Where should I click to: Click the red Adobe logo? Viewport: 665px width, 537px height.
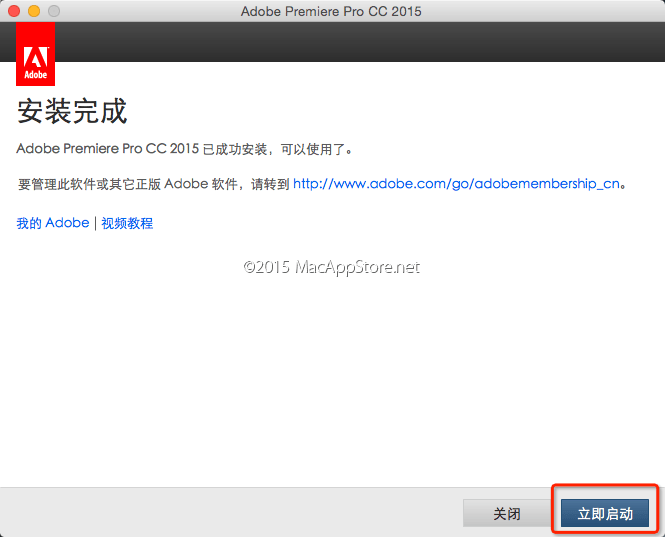(x=36, y=55)
